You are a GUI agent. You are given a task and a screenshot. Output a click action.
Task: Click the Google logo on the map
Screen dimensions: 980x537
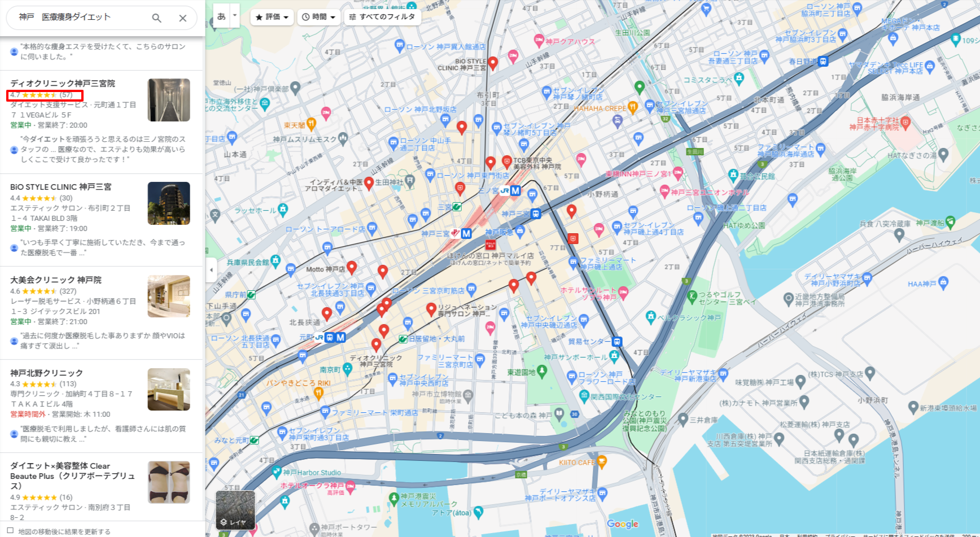623,524
